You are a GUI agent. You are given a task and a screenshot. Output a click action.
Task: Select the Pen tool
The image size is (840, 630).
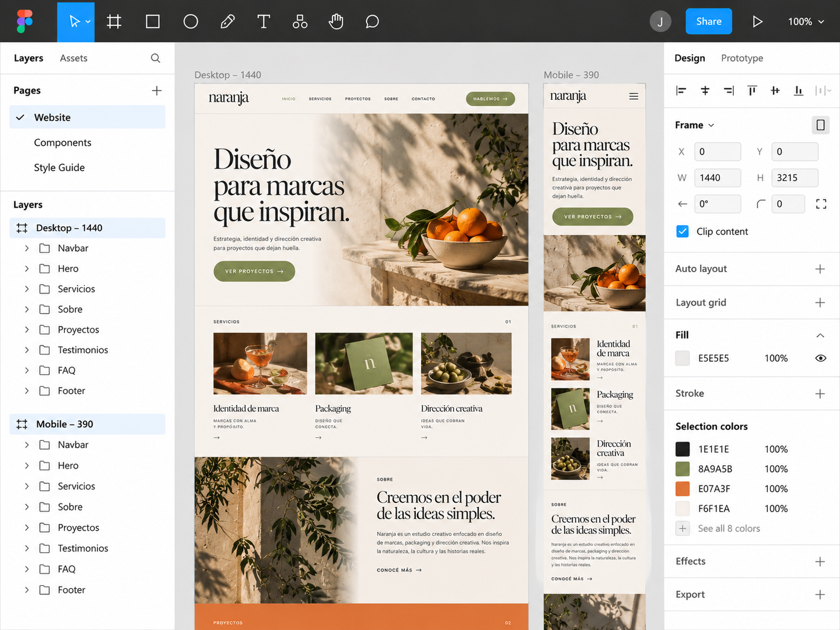coord(227,21)
